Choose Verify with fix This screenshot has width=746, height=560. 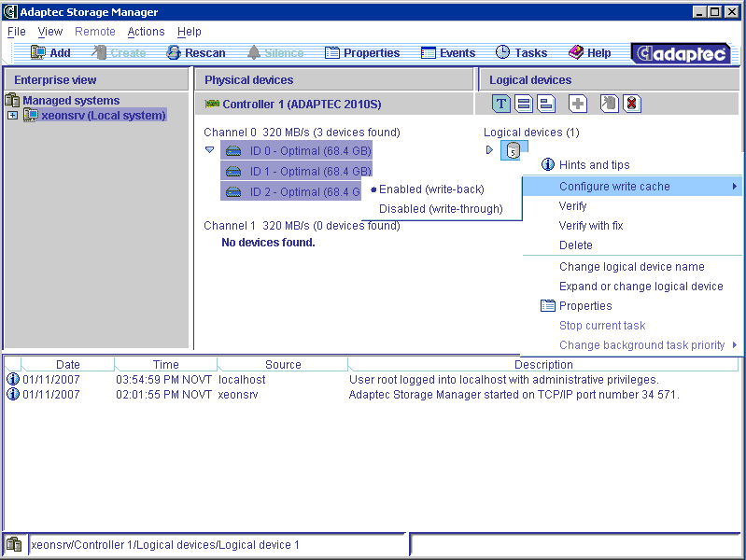632,226
